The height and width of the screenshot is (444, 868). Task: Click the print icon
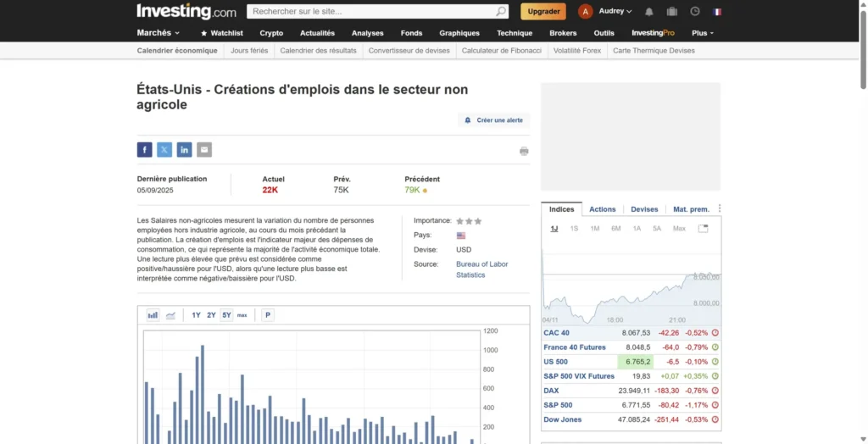click(524, 151)
